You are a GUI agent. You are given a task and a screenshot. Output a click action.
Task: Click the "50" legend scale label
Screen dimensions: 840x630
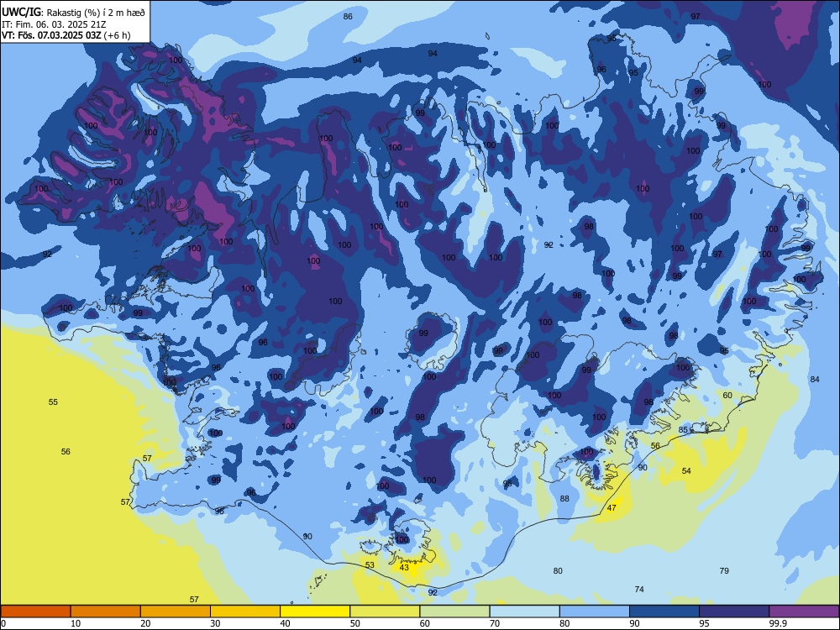point(355,623)
